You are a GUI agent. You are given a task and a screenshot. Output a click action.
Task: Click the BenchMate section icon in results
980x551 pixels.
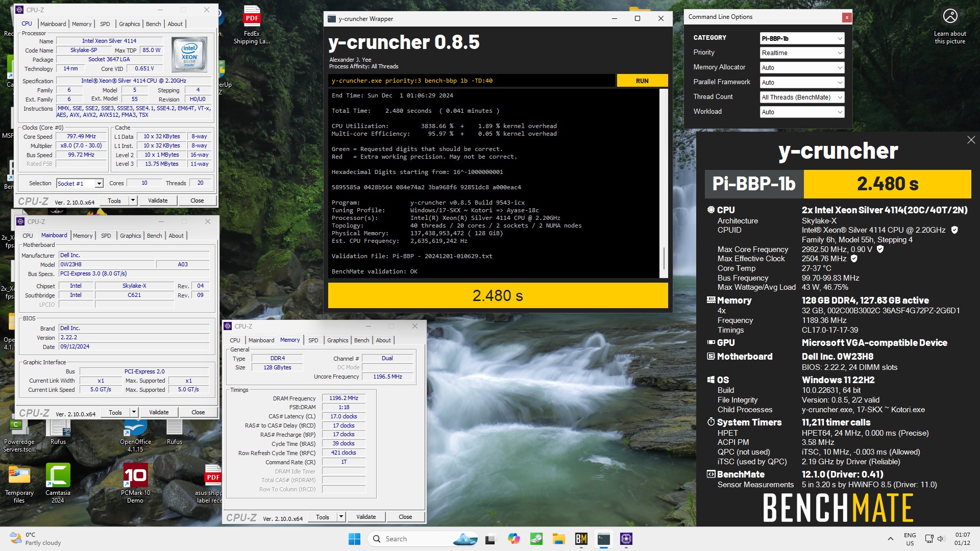click(710, 474)
